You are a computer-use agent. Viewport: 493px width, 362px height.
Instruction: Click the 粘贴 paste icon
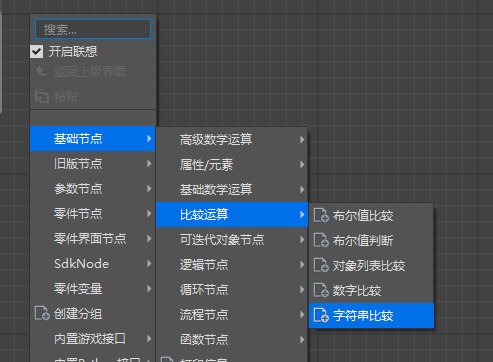42,96
